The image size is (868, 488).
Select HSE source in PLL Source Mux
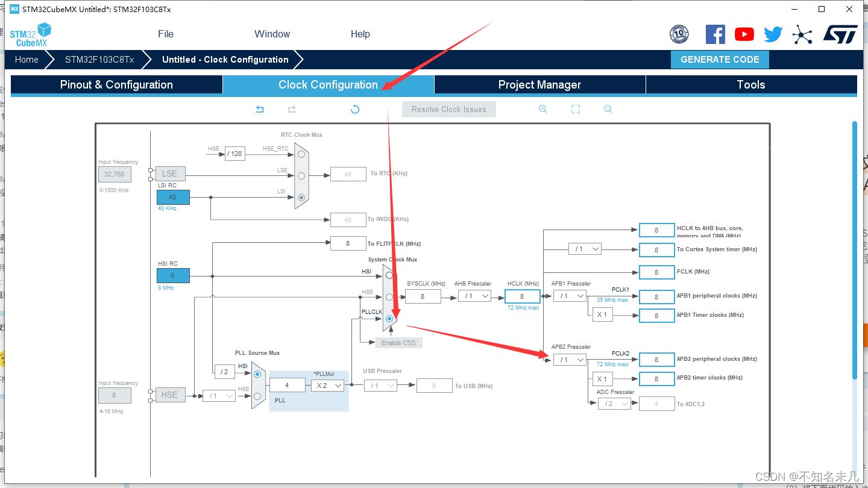[257, 396]
